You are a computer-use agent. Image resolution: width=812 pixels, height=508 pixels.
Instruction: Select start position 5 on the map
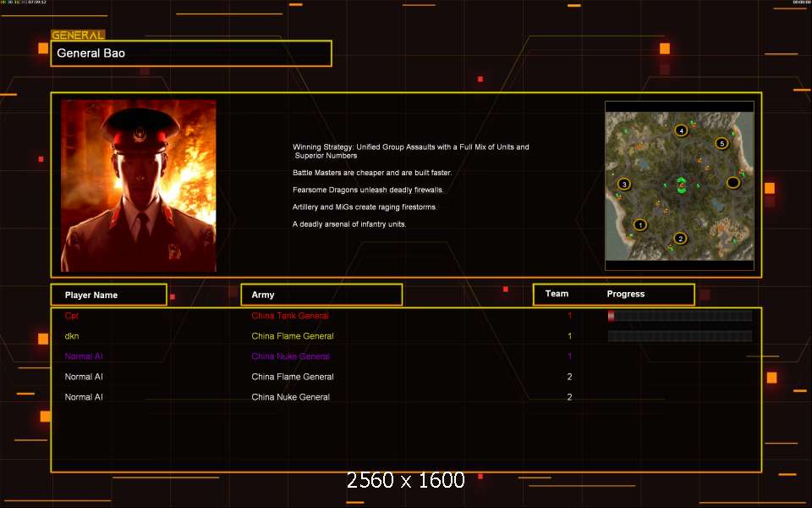721,143
